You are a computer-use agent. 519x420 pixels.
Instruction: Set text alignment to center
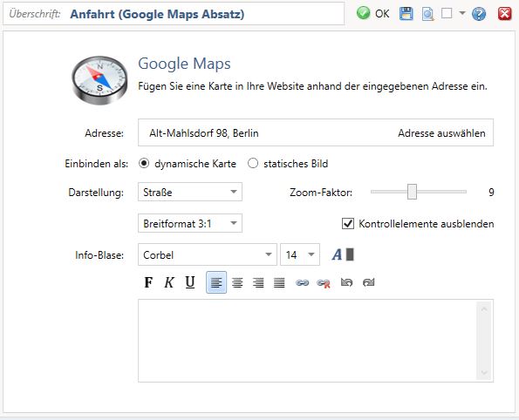click(237, 282)
